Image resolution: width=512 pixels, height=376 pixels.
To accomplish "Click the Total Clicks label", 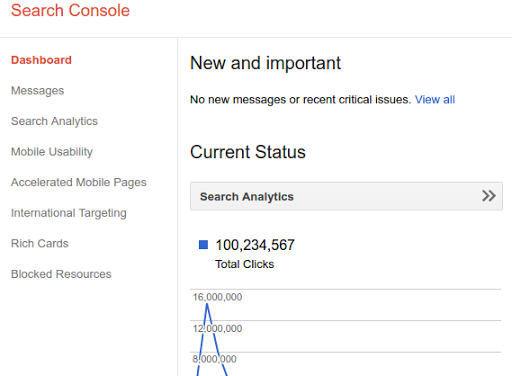I will [x=244, y=264].
